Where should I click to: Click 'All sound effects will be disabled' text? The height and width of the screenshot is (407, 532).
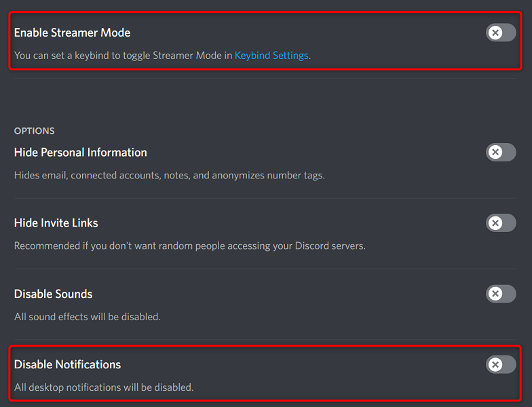click(x=87, y=317)
